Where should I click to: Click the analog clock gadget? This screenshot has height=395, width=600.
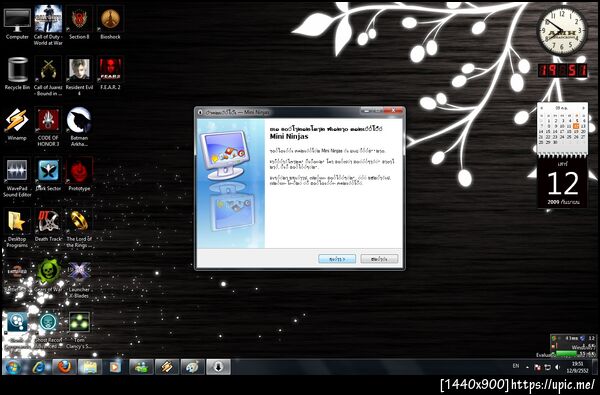click(x=562, y=31)
